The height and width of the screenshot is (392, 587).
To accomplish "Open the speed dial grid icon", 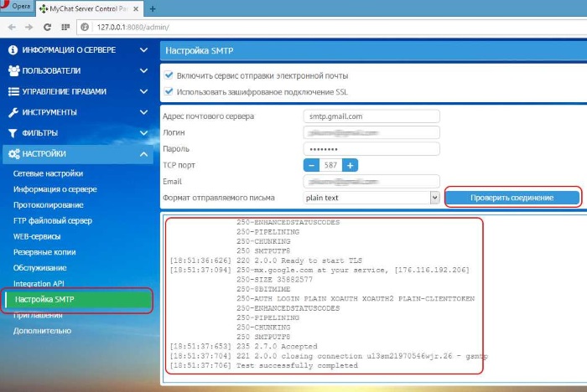I will coord(65,27).
